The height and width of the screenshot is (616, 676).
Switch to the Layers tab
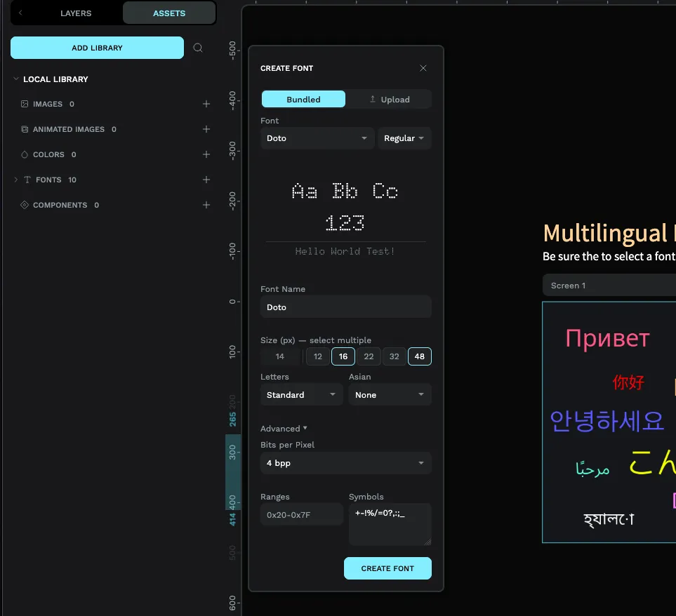[76, 13]
